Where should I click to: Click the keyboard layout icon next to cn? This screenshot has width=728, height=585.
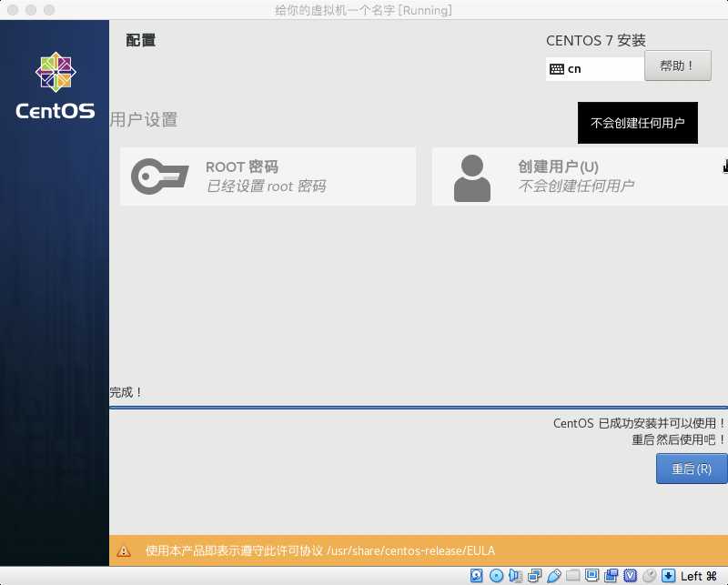click(x=557, y=69)
